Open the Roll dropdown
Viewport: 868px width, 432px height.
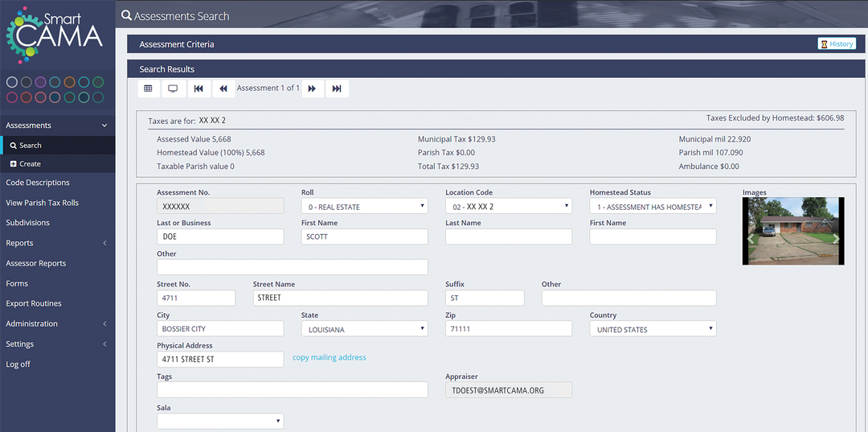[x=364, y=207]
